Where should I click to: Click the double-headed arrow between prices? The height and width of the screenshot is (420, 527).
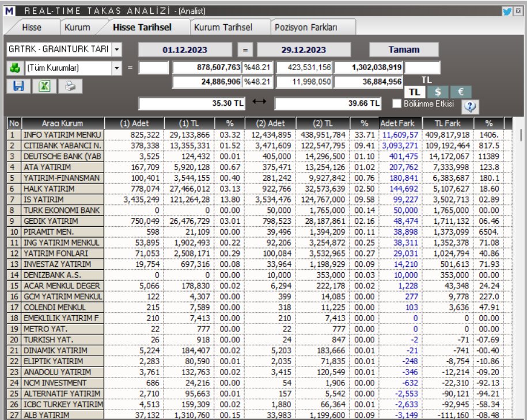tap(259, 101)
